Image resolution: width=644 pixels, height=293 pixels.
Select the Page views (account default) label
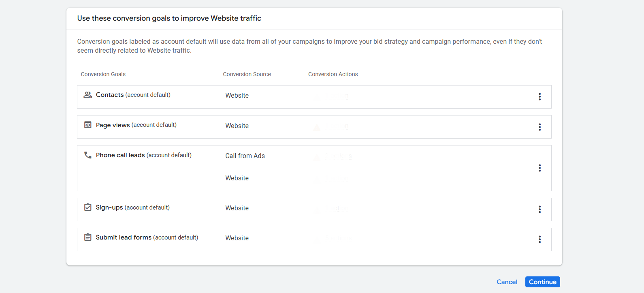point(136,125)
